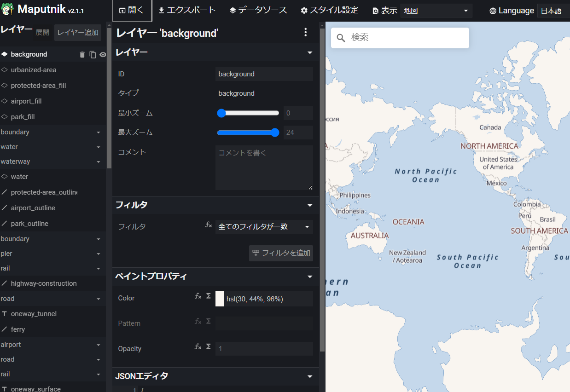Viewport: 570px width, 392px height.
Task: Click the hsl(30, 44%, 96%) color field
Action: pos(268,299)
